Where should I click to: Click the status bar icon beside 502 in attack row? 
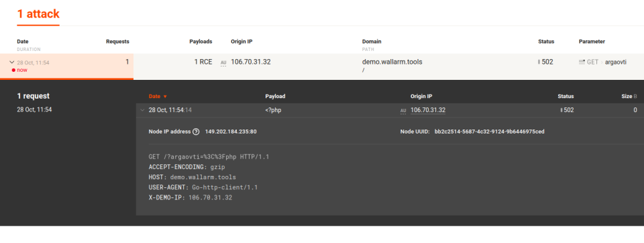click(539, 62)
